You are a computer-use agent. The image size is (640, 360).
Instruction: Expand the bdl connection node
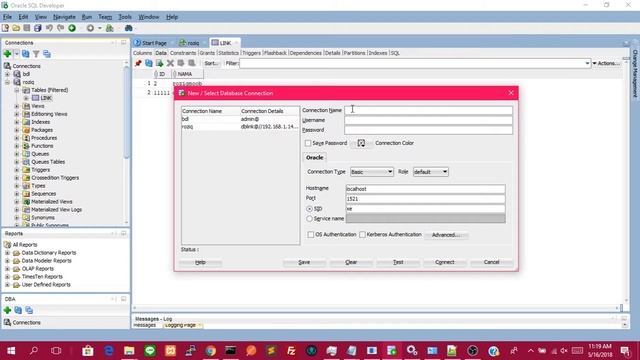pos(7,74)
